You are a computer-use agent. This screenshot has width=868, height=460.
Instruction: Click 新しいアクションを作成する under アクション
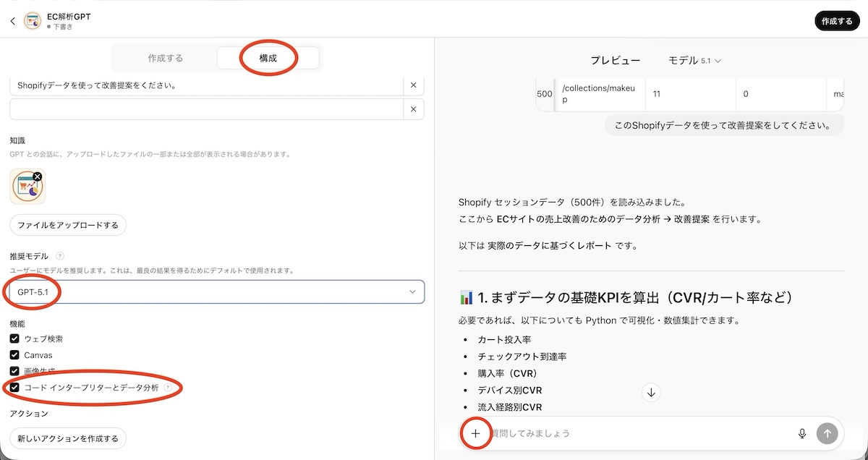[x=68, y=438]
